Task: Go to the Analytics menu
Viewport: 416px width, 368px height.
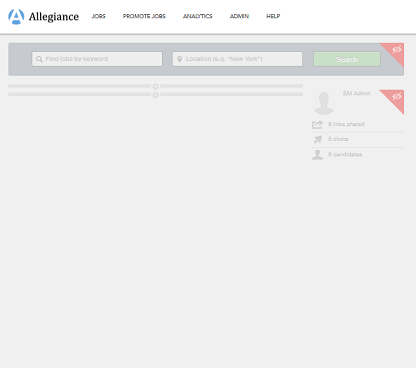Action: pos(198,16)
